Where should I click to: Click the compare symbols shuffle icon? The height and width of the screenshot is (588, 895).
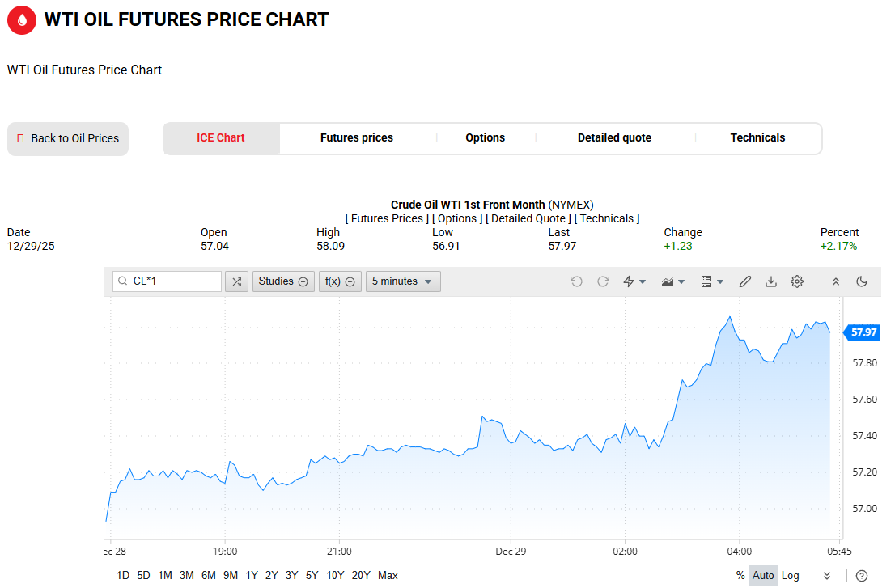pyautogui.click(x=236, y=281)
